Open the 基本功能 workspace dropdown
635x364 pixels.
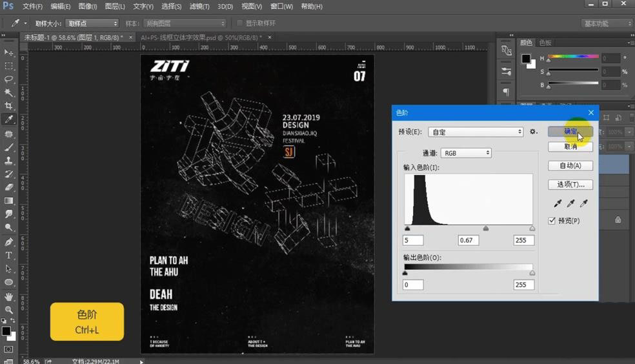click(606, 23)
